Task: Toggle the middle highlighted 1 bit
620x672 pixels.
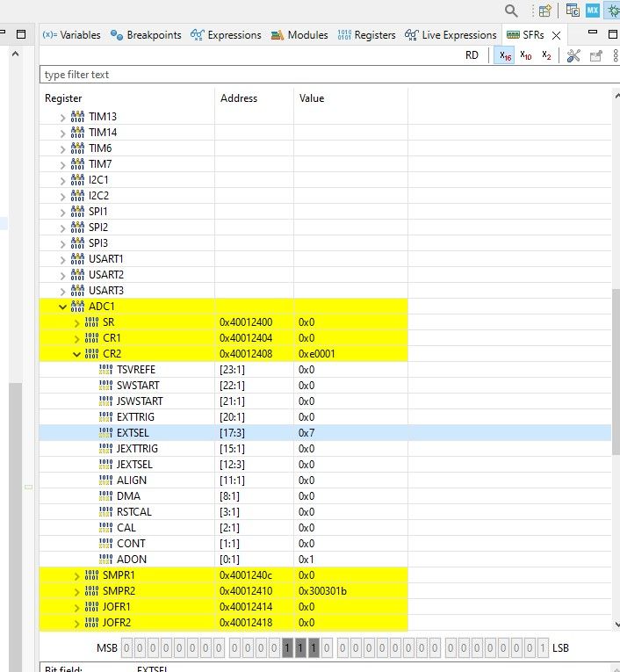Action: (300, 648)
